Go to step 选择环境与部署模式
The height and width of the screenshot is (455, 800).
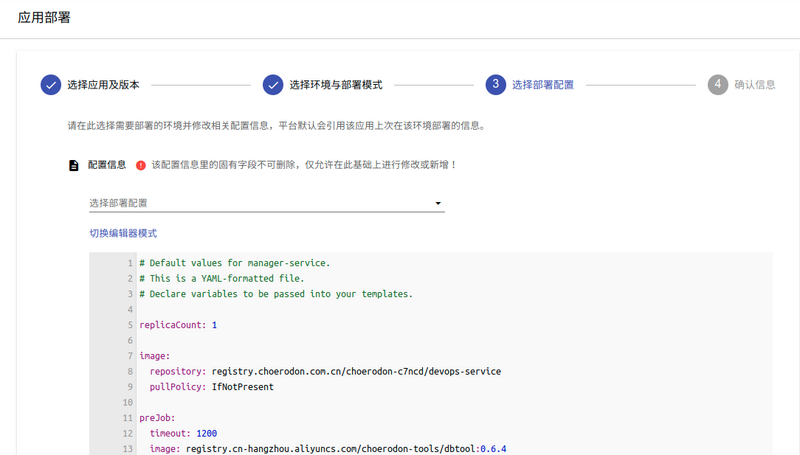pyautogui.click(x=336, y=85)
